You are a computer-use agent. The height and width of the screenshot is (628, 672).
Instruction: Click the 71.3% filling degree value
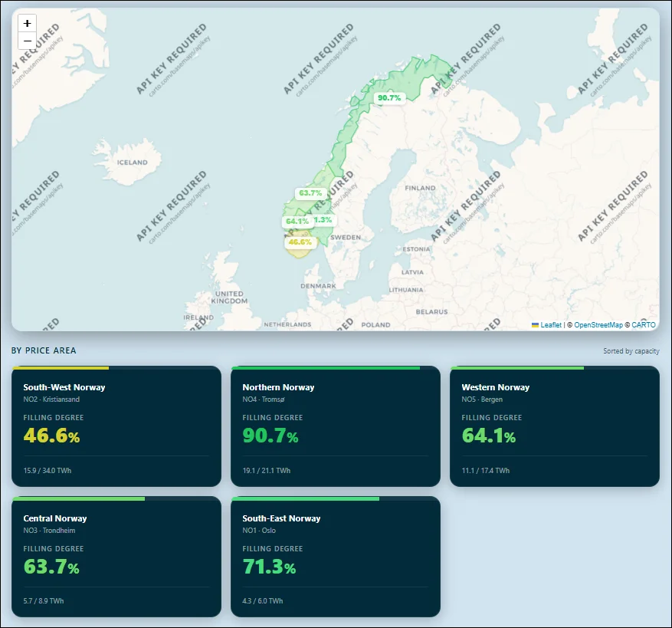[x=269, y=567]
